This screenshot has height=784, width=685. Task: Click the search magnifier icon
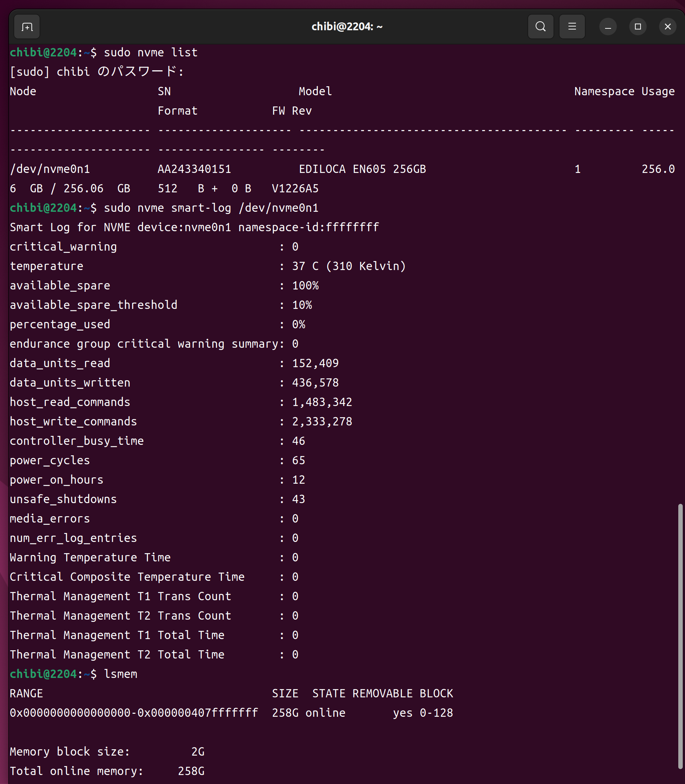click(x=540, y=27)
